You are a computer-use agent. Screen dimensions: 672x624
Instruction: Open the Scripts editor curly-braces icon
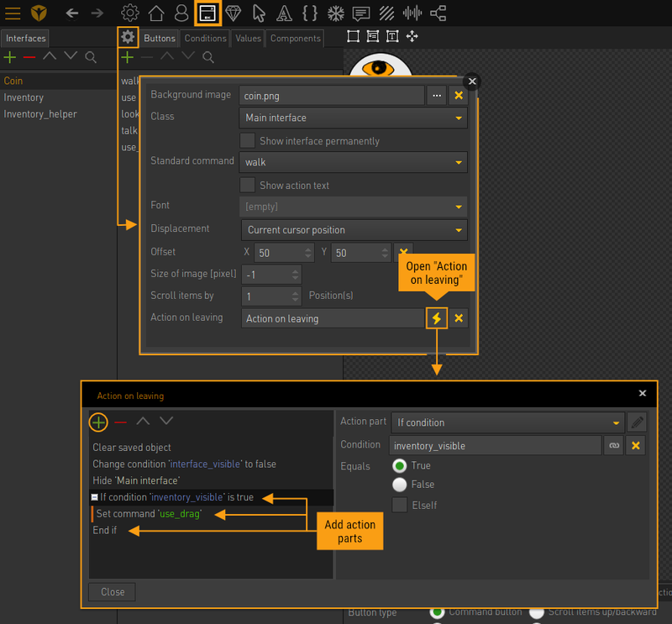pyautogui.click(x=310, y=13)
